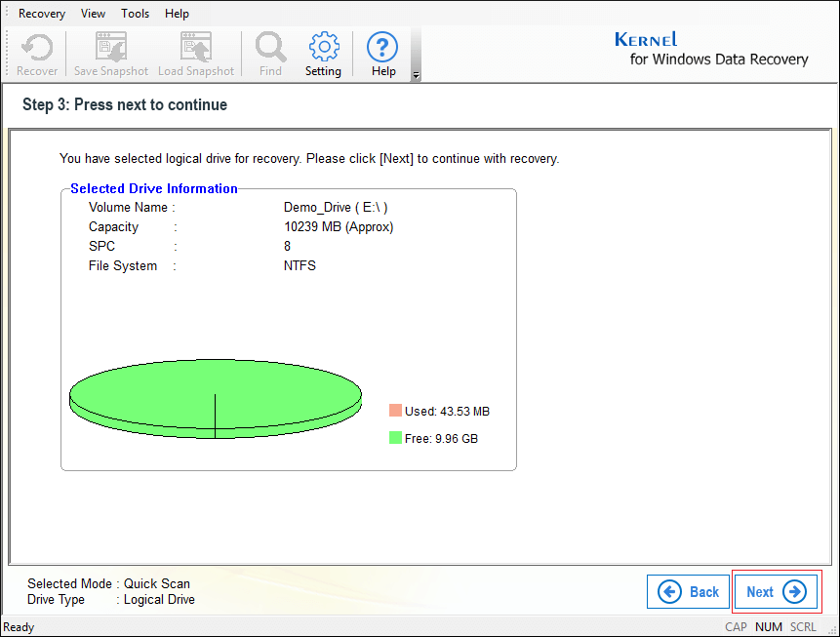Click the Kernel logo text
The height and width of the screenshot is (637, 840).
[x=646, y=40]
